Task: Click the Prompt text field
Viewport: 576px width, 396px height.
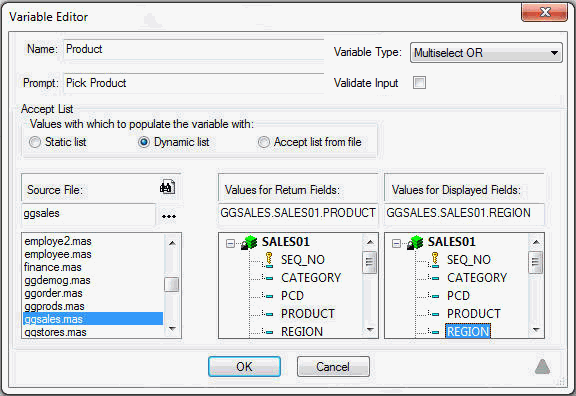Action: tap(194, 83)
